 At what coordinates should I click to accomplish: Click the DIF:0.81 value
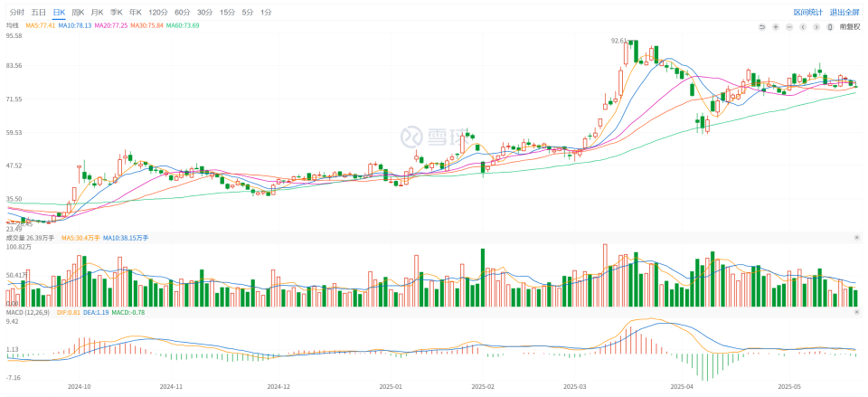tap(70, 314)
